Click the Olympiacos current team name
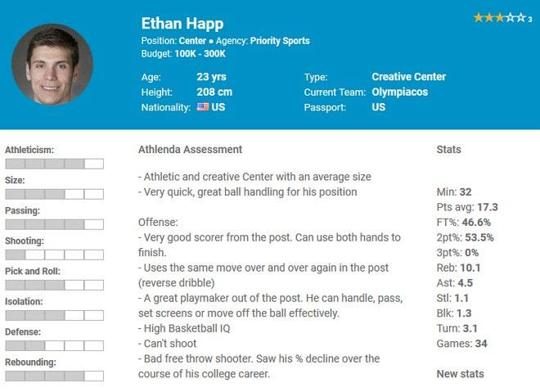The height and width of the screenshot is (392, 540). [399, 92]
